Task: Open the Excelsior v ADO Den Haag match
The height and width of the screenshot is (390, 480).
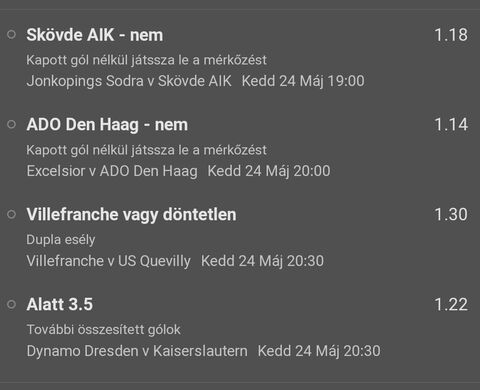Action: tap(112, 171)
